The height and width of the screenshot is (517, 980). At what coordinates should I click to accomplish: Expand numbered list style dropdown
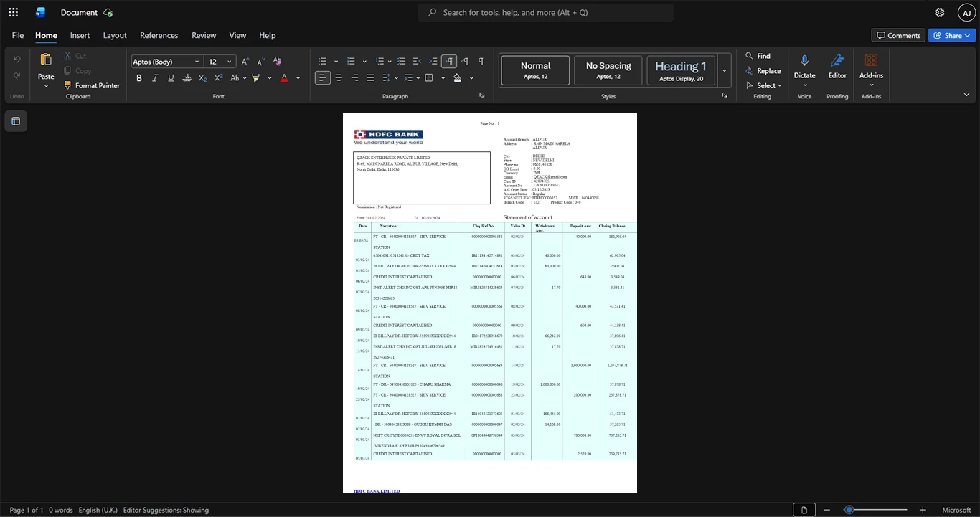point(364,61)
